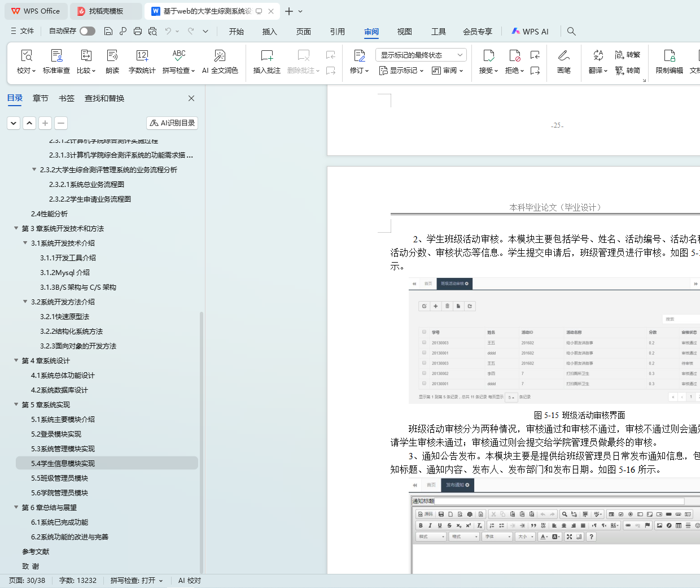The height and width of the screenshot is (588, 700).
Task: Open the search magnifier in menu bar
Action: (x=571, y=32)
